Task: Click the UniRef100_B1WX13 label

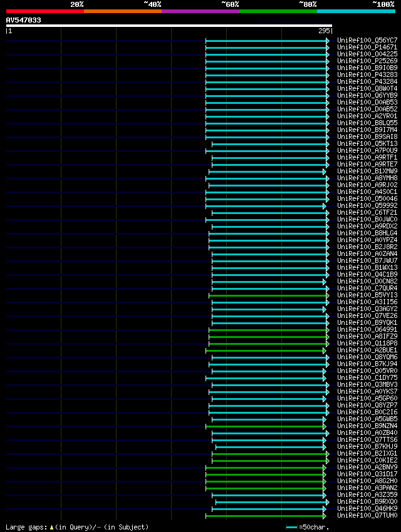Action: pos(367,267)
